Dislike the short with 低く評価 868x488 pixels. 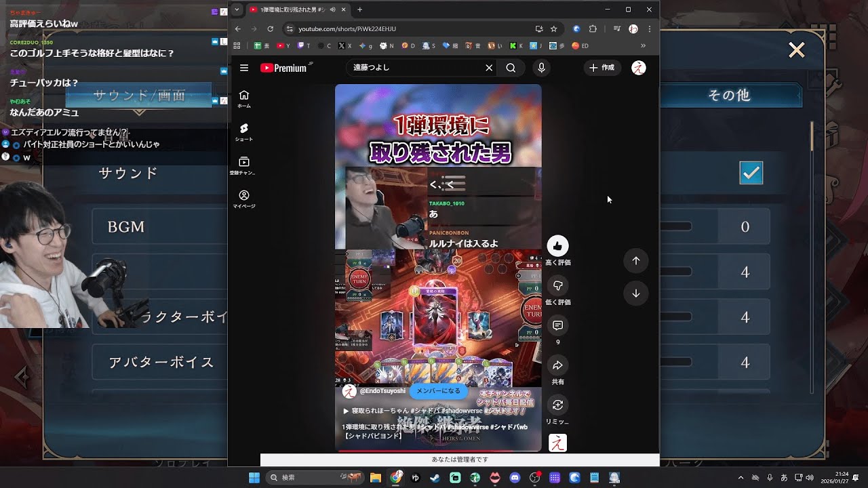pos(557,286)
